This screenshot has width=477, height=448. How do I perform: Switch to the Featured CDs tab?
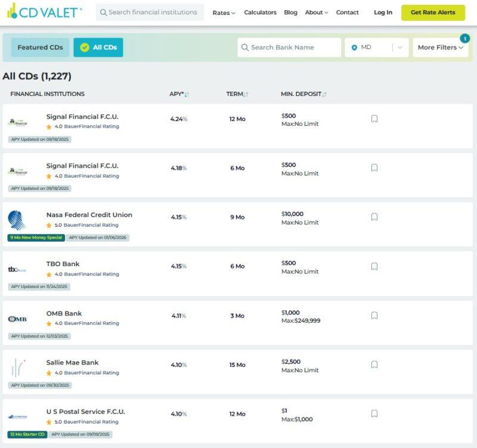pos(40,48)
